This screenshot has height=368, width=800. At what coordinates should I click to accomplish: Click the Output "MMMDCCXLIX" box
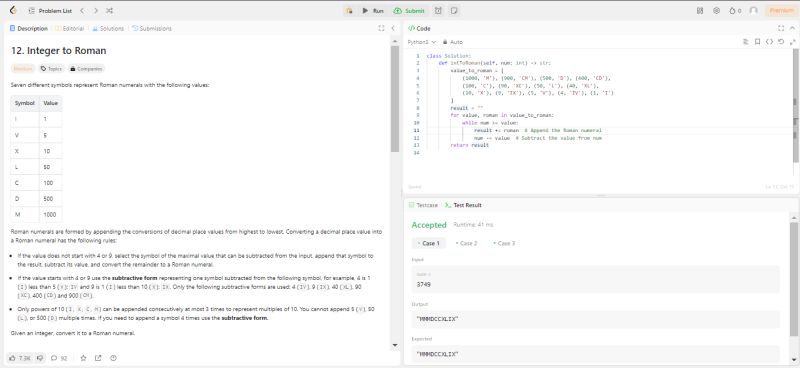595,319
